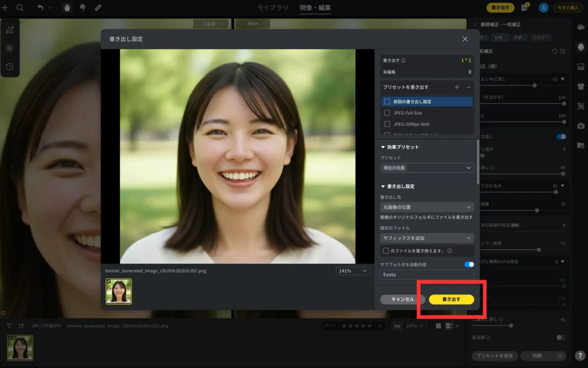Image resolution: width=588 pixels, height=368 pixels.
Task: Toggle the 髪保護 switch off or on
Action: [x=561, y=338]
